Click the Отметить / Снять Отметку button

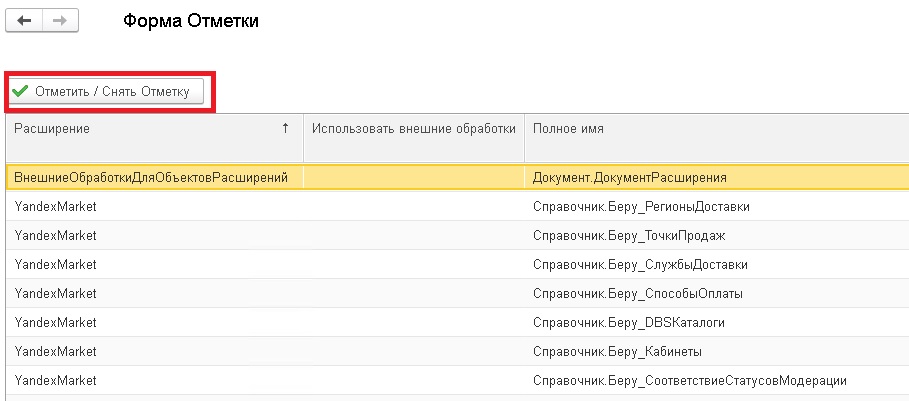click(x=107, y=92)
